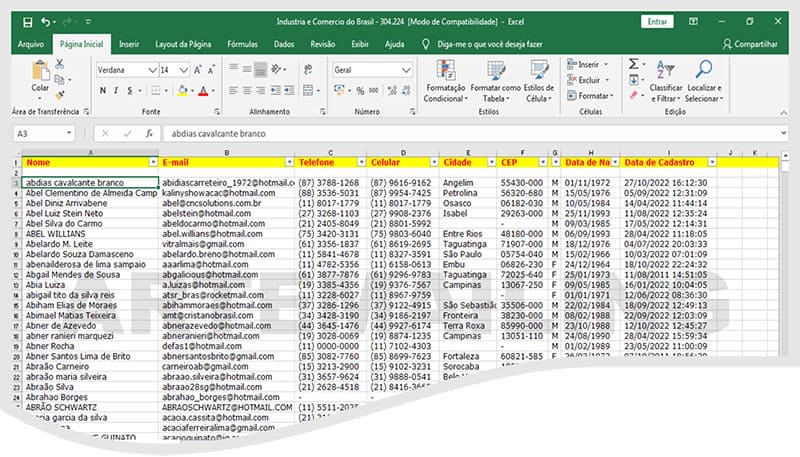Click the Save icon in title bar
Screen dimensions: 800x457
pos(28,22)
